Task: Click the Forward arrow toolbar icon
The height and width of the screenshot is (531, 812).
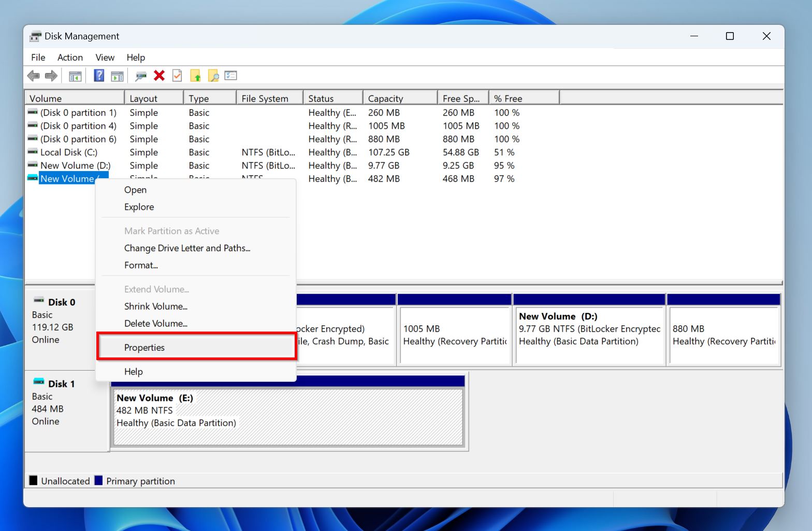Action: tap(51, 76)
